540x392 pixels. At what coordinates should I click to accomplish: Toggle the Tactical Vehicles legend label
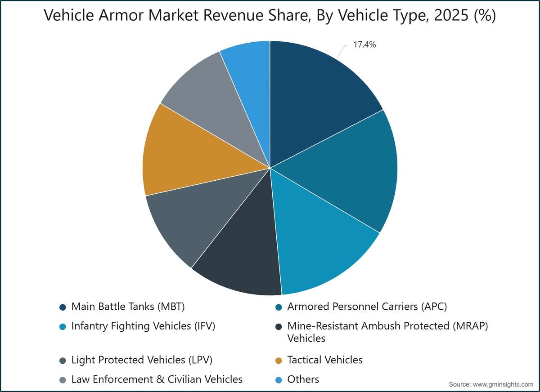pos(325,360)
